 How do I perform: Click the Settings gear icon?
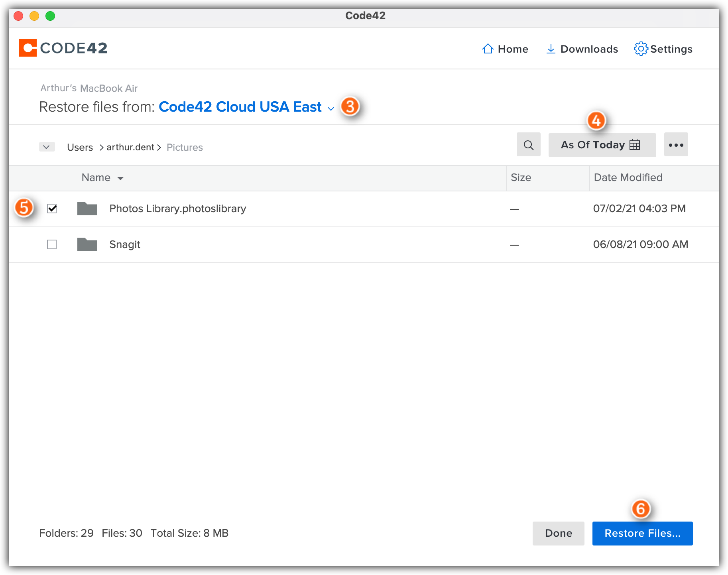641,49
